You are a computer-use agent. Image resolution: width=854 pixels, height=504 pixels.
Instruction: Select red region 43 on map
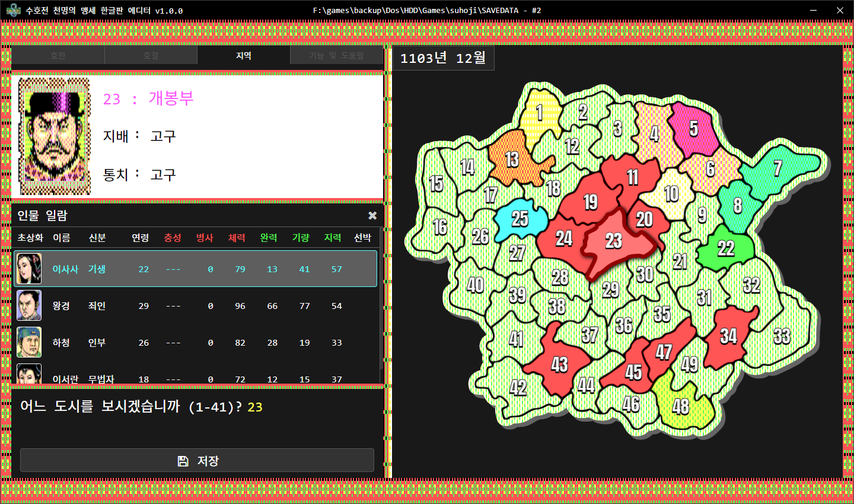(559, 364)
